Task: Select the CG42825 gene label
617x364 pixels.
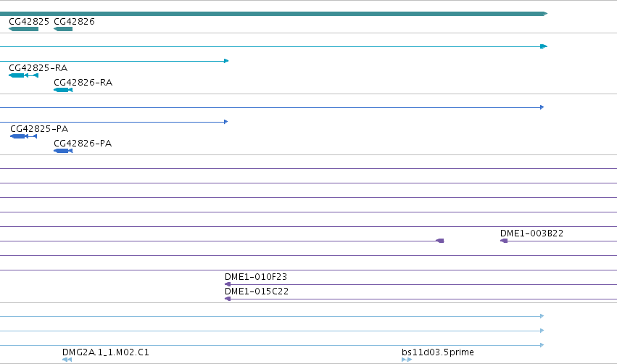Action: pyautogui.click(x=29, y=22)
